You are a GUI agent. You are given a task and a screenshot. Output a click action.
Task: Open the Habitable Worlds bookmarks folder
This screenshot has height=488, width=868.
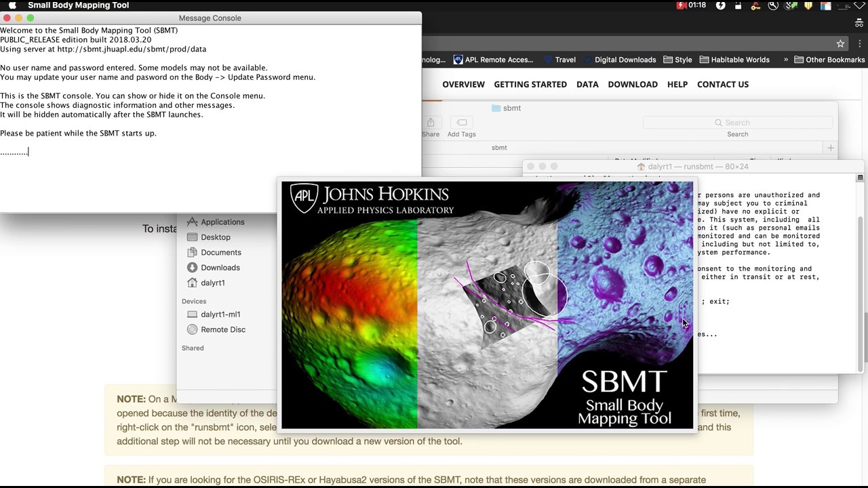click(x=734, y=60)
